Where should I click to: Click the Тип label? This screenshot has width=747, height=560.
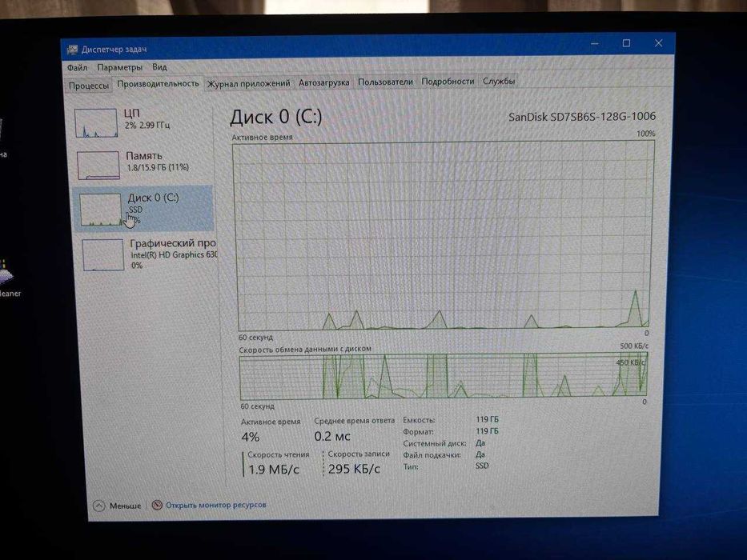pos(411,466)
